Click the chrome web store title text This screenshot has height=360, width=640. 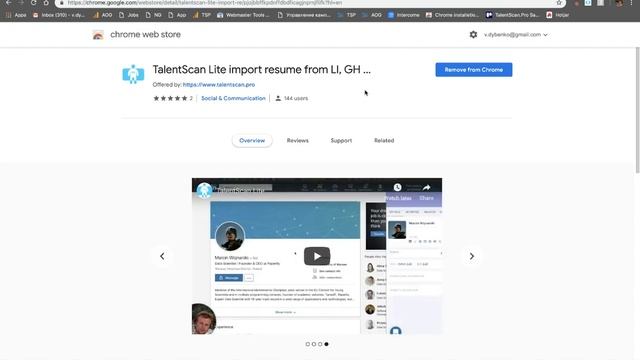click(x=145, y=35)
